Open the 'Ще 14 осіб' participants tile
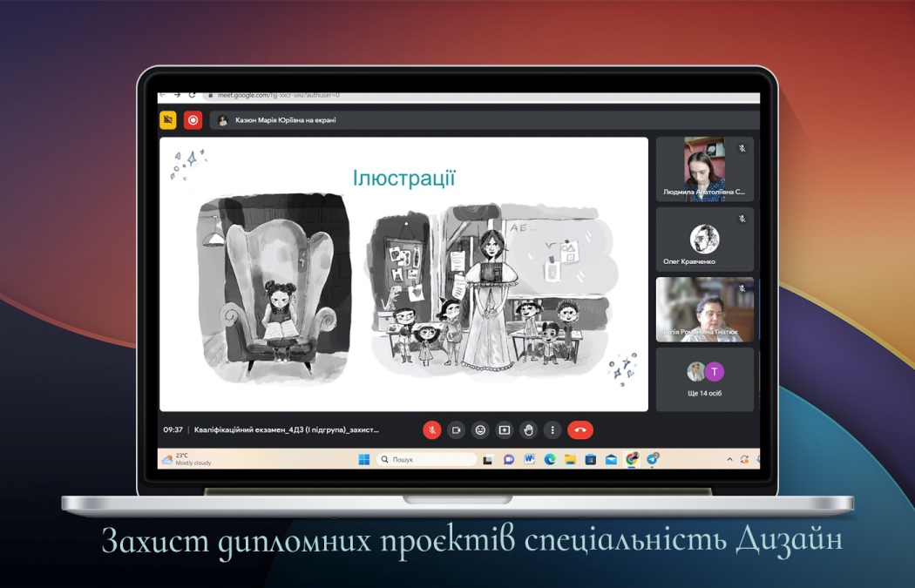The width and height of the screenshot is (915, 588). 705,379
